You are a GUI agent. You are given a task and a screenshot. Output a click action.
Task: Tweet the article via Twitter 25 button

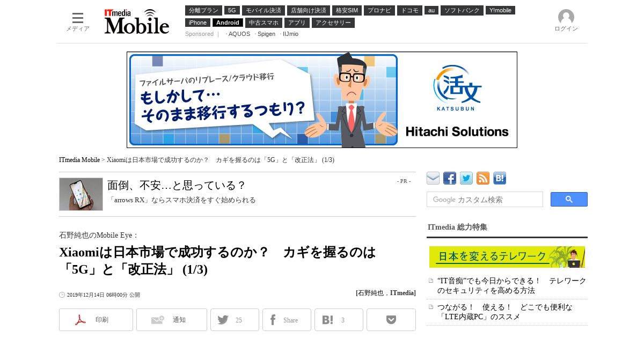[x=235, y=320]
